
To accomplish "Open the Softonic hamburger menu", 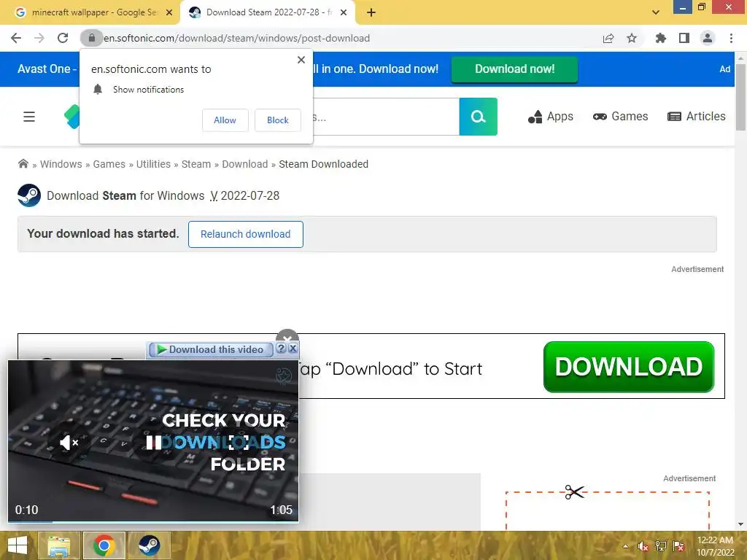I will (29, 117).
